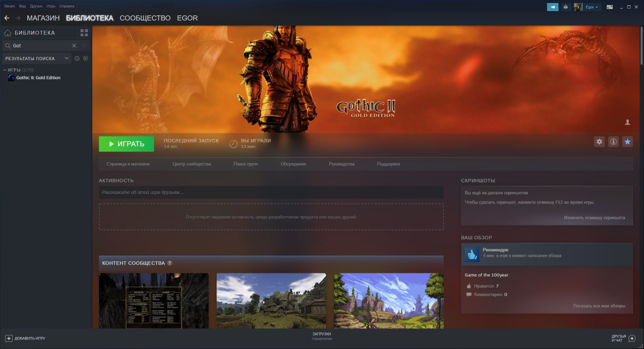Open 'Руководства' link
Screen dimensions: 644x349
[x=342, y=164]
